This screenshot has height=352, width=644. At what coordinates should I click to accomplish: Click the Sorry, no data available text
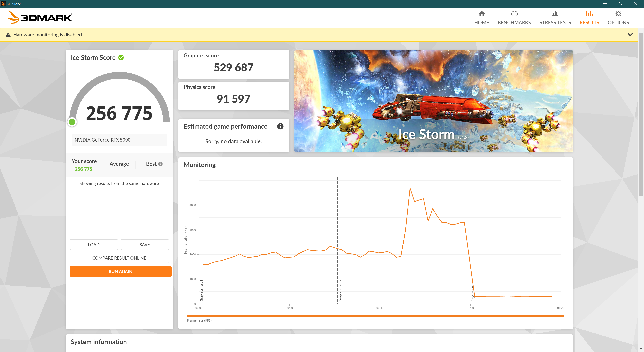233,141
